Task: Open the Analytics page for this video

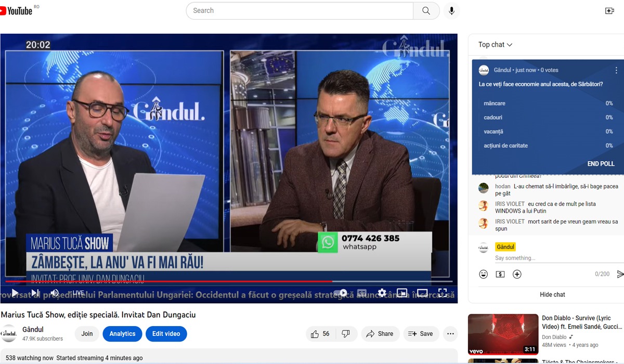Action: [122, 334]
